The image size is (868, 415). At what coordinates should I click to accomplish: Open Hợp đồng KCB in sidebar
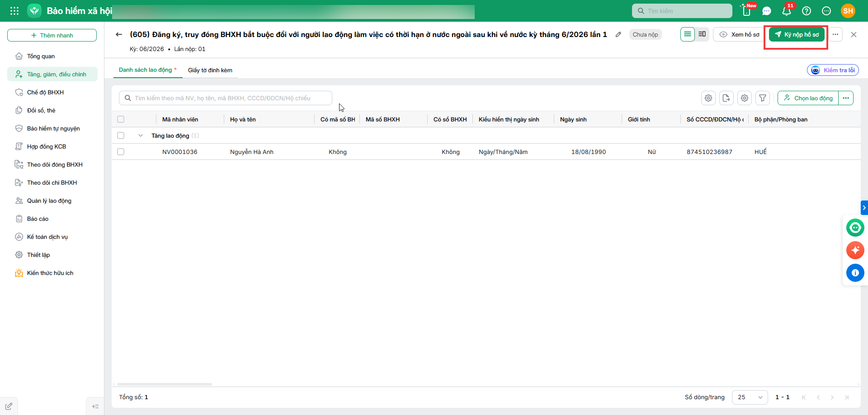tap(52, 146)
